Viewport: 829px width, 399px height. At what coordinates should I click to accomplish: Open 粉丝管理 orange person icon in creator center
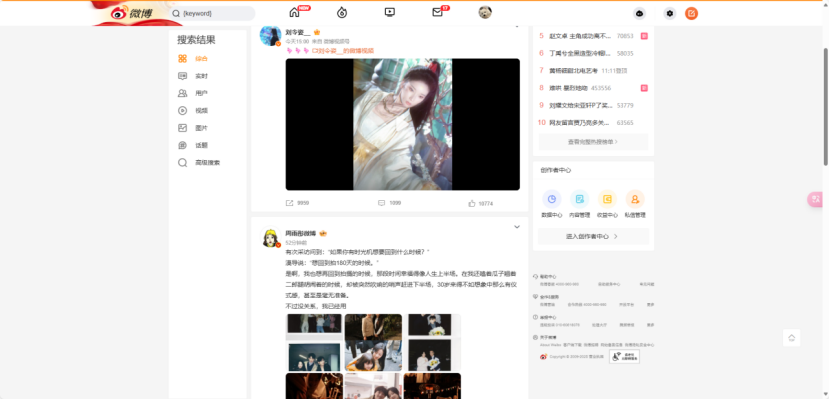pos(635,199)
